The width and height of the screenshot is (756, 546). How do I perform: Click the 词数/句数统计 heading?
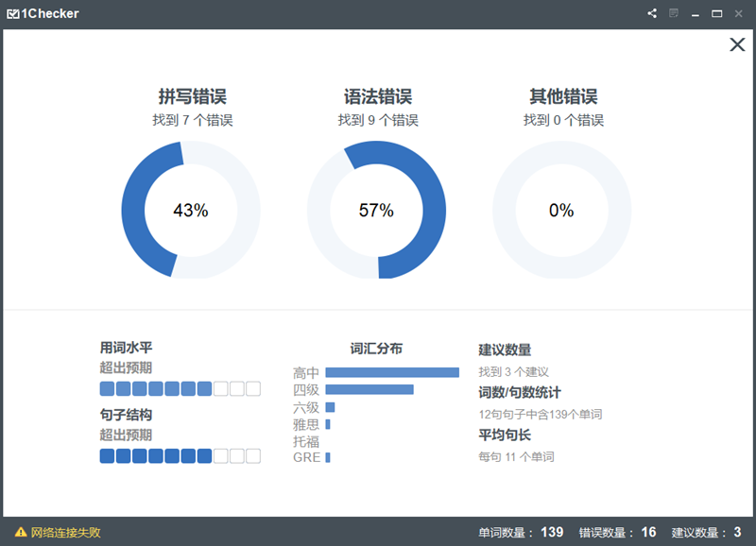coord(519,392)
